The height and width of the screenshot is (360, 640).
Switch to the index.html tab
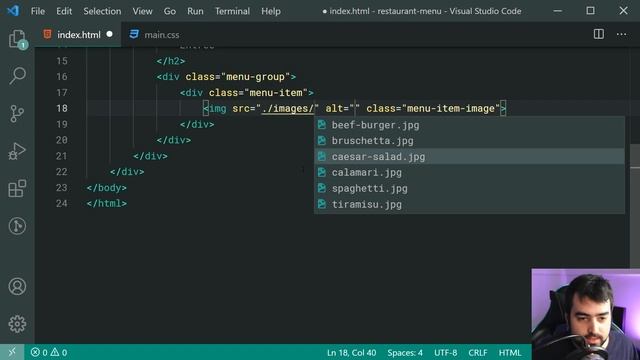coord(78,35)
